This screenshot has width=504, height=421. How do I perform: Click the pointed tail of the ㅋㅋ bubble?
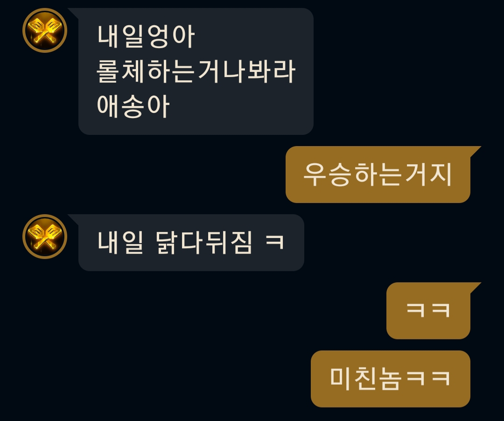475,288
